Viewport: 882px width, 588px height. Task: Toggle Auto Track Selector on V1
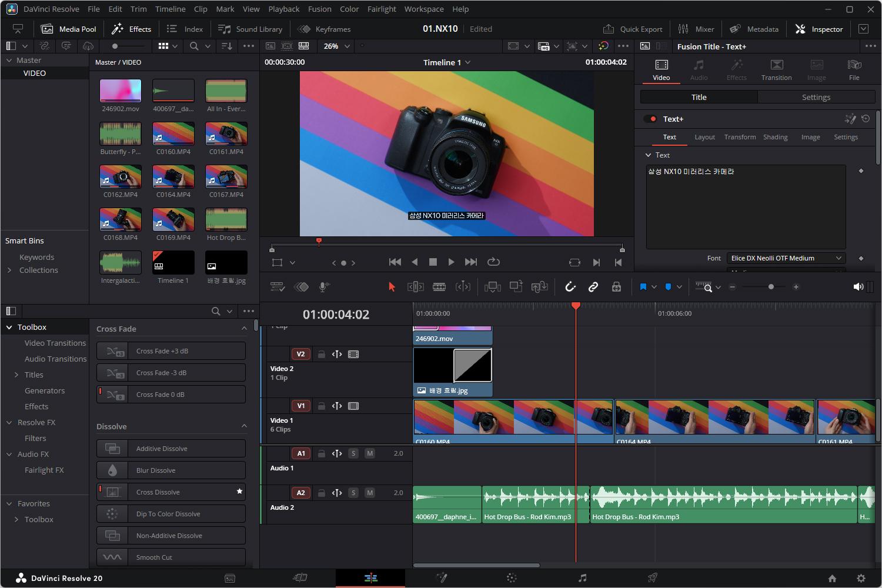(337, 406)
